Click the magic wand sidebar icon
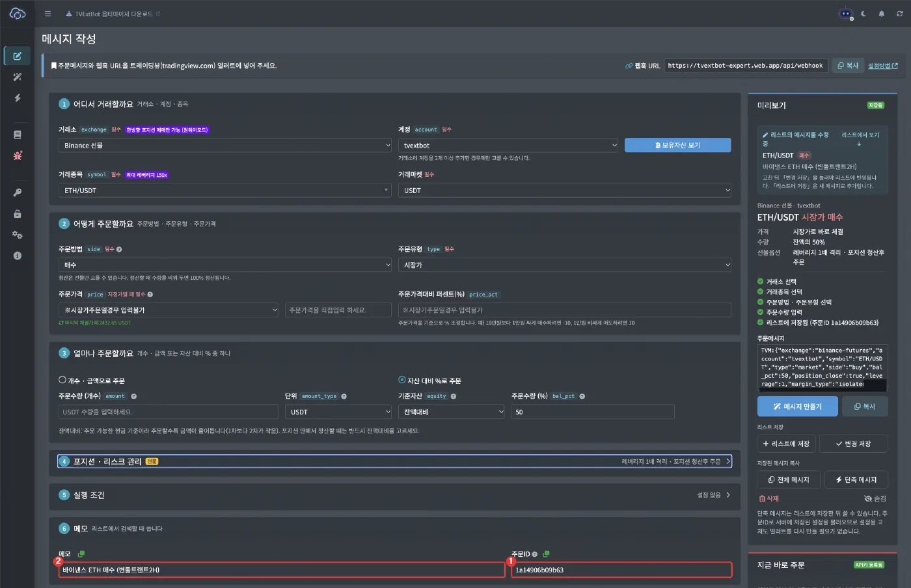Image resolution: width=911 pixels, height=588 pixels. (x=18, y=77)
